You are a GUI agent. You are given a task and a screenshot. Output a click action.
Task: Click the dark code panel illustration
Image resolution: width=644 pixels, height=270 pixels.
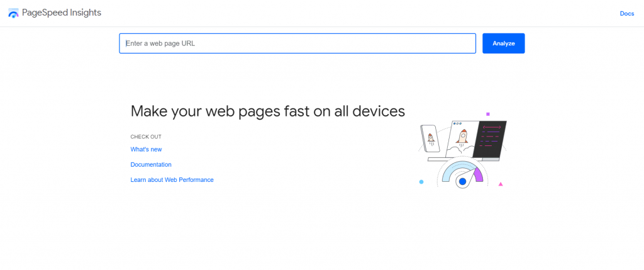coord(489,139)
